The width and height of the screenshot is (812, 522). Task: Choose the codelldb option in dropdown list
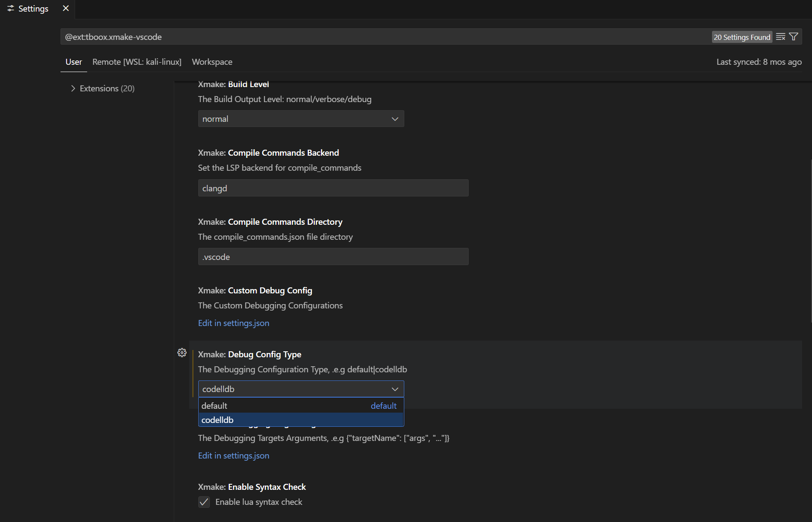click(301, 420)
